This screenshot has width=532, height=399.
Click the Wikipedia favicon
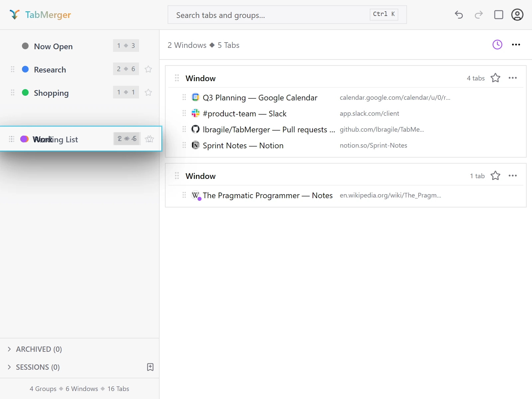pos(196,195)
